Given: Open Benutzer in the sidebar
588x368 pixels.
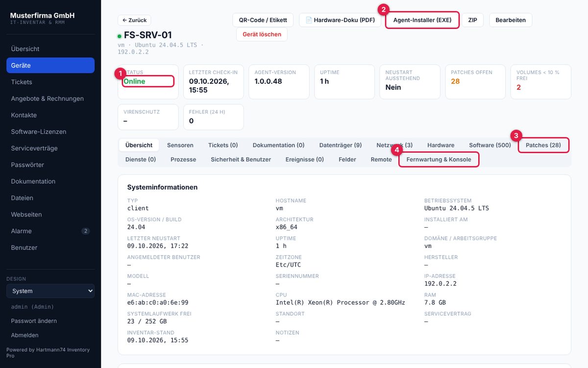Looking at the screenshot, I should pos(50,248).
